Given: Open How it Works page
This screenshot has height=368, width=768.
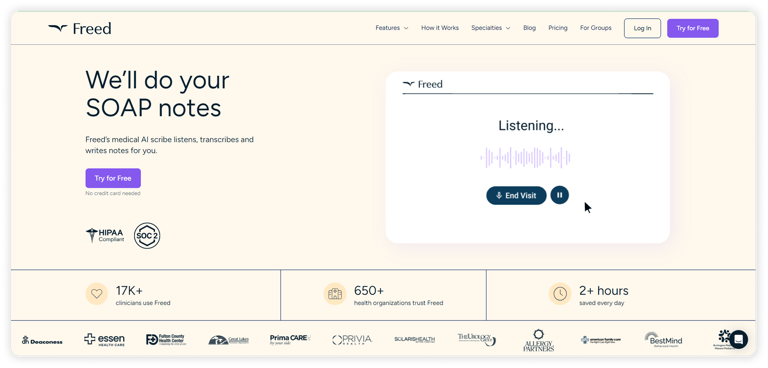Looking at the screenshot, I should (x=440, y=28).
